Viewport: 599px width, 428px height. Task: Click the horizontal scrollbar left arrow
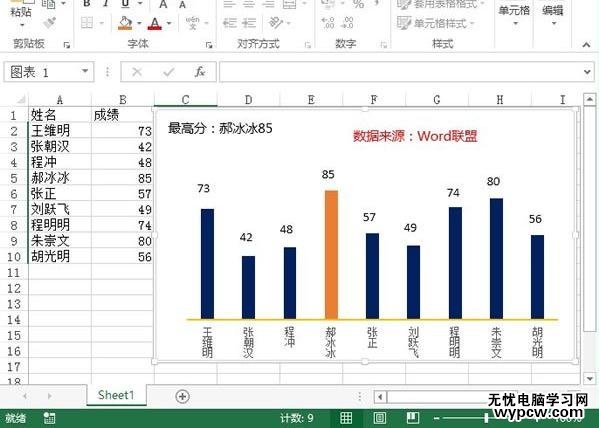pyautogui.click(x=380, y=397)
